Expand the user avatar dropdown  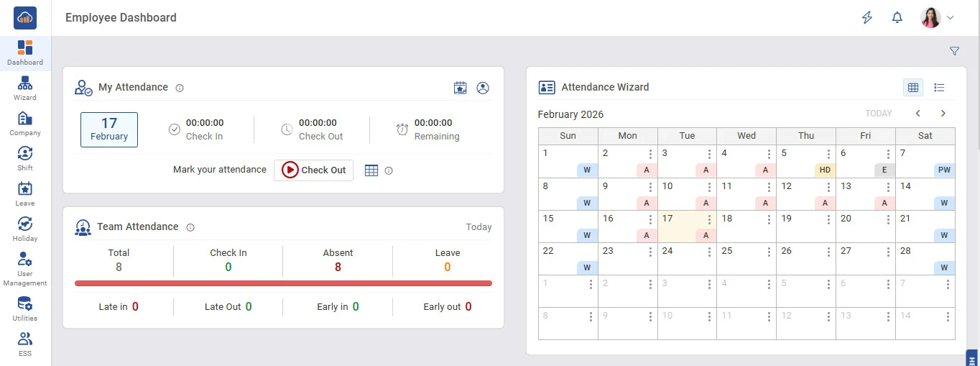[x=950, y=18]
